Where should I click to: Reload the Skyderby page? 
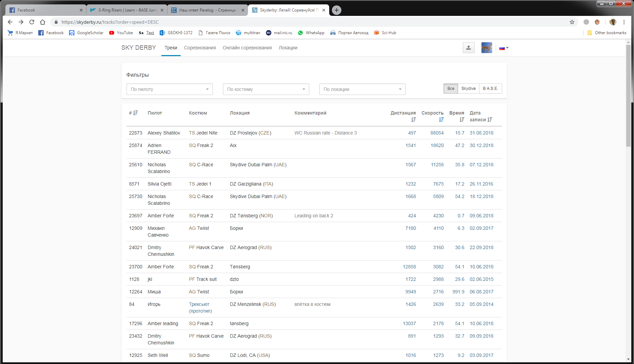pos(32,22)
